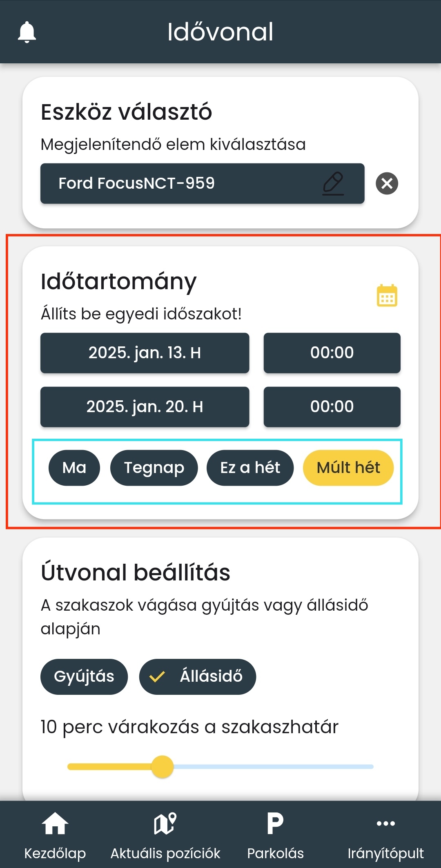
Task: Open the Parkolás P icon
Action: tap(275, 823)
